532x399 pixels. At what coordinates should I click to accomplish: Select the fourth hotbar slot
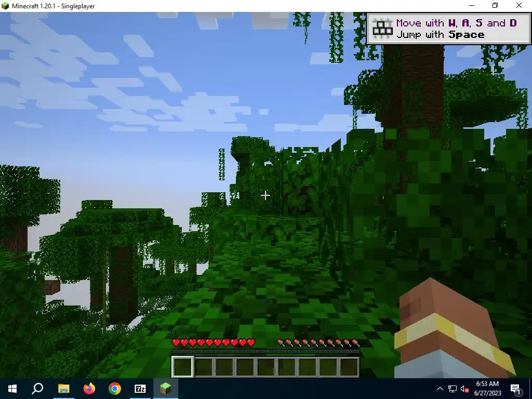[245, 366]
